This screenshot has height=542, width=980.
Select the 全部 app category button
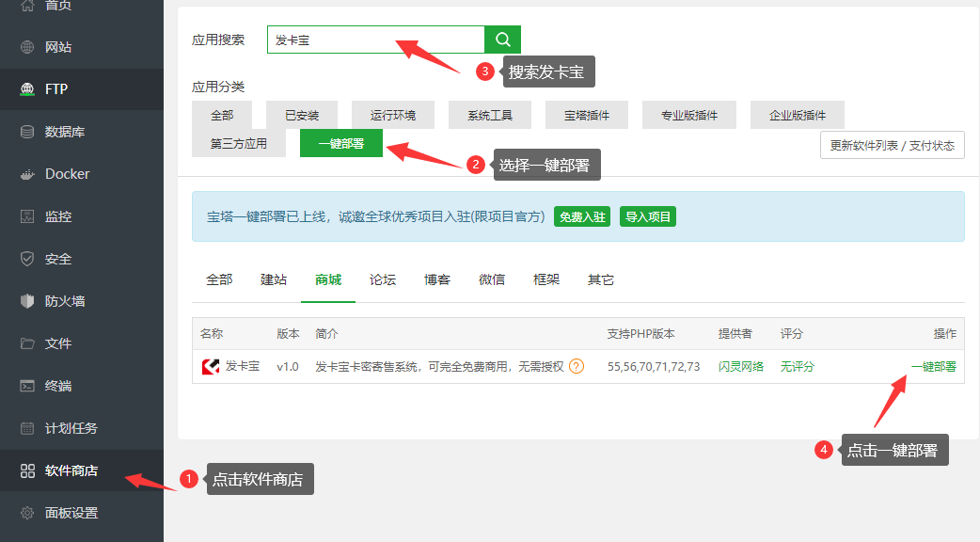pos(222,115)
